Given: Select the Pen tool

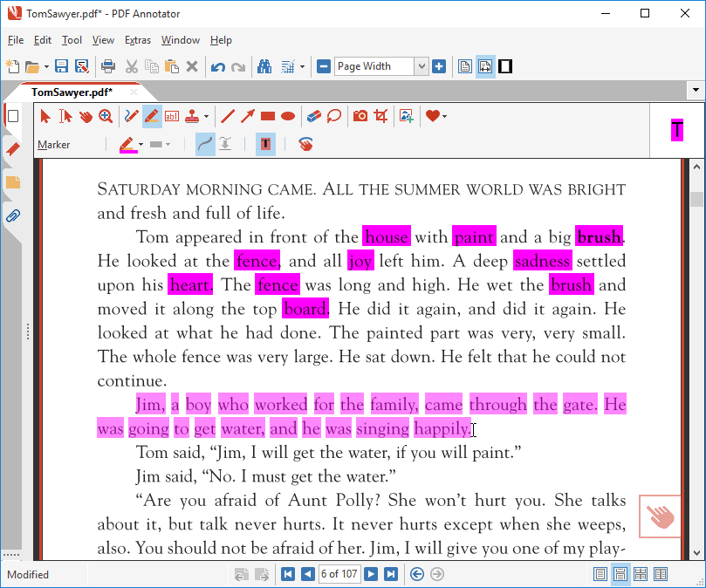Looking at the screenshot, I should point(132,116).
